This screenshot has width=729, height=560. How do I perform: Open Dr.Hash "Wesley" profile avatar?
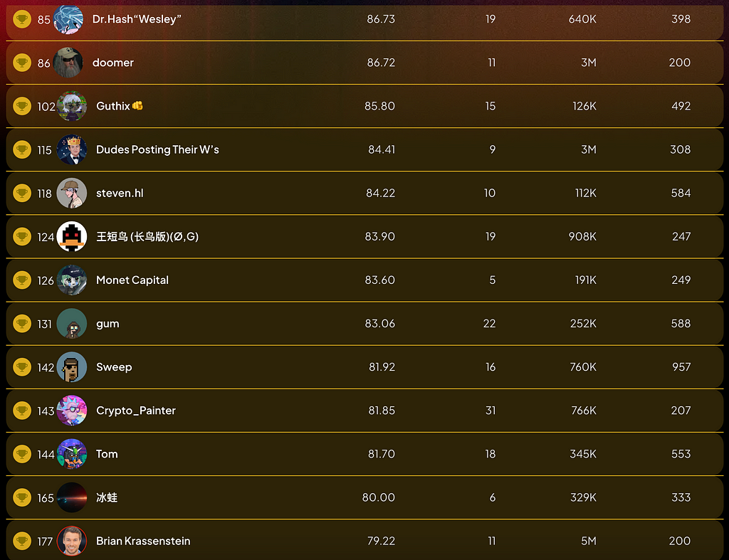pyautogui.click(x=68, y=19)
